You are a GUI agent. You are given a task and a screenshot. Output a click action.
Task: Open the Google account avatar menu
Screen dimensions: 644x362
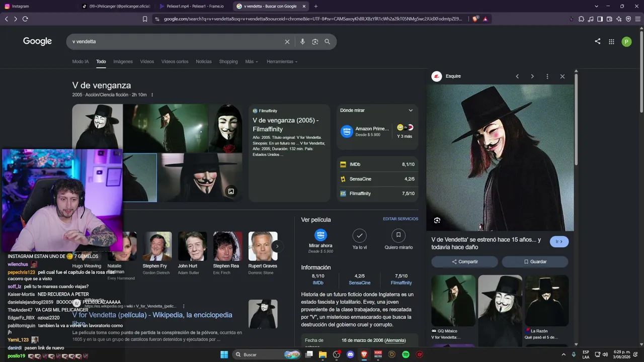(x=626, y=42)
